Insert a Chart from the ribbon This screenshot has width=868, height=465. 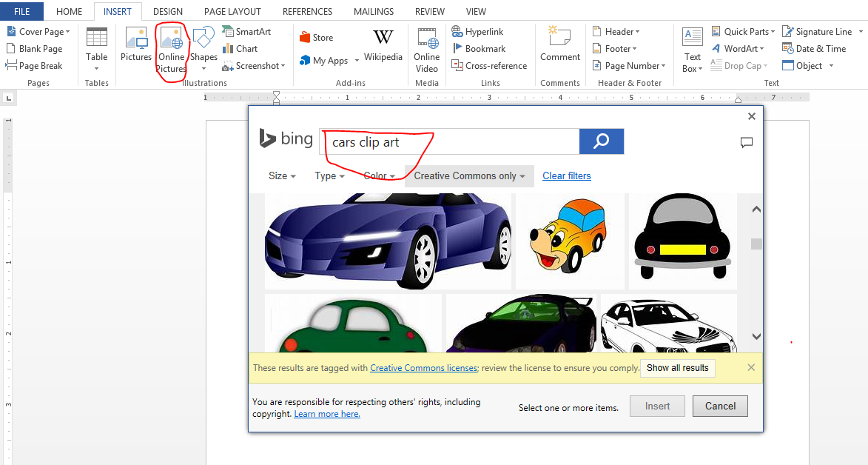[x=240, y=49]
